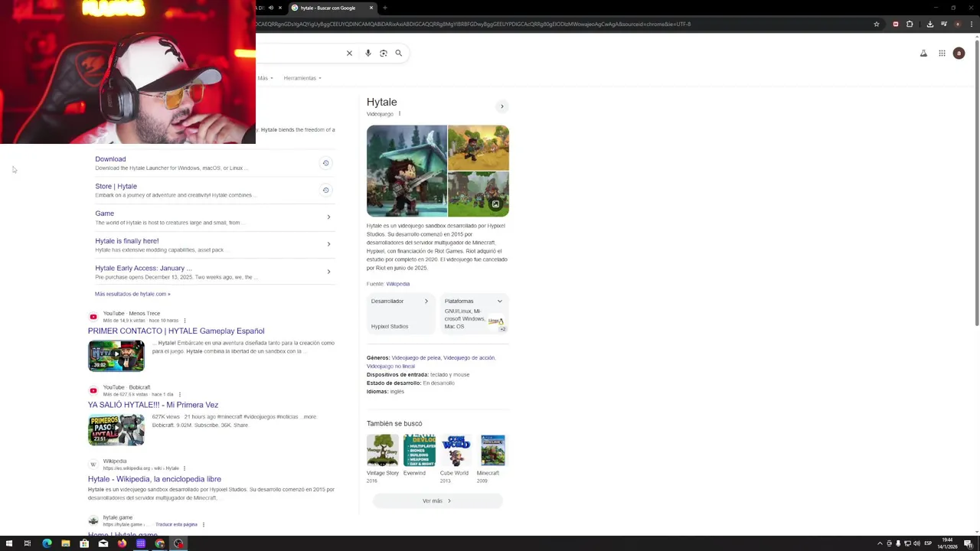
Task: Bookmark this page with the star icon
Action: pyautogui.click(x=877, y=24)
